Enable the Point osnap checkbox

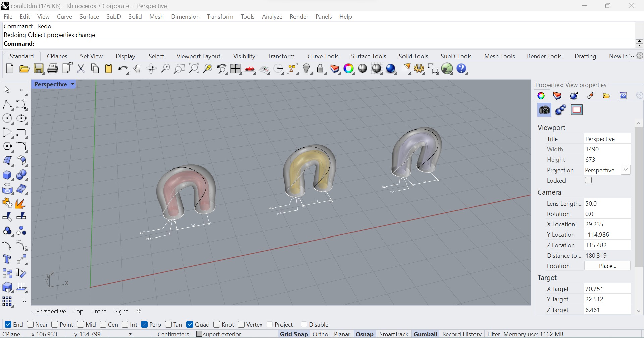pos(55,324)
